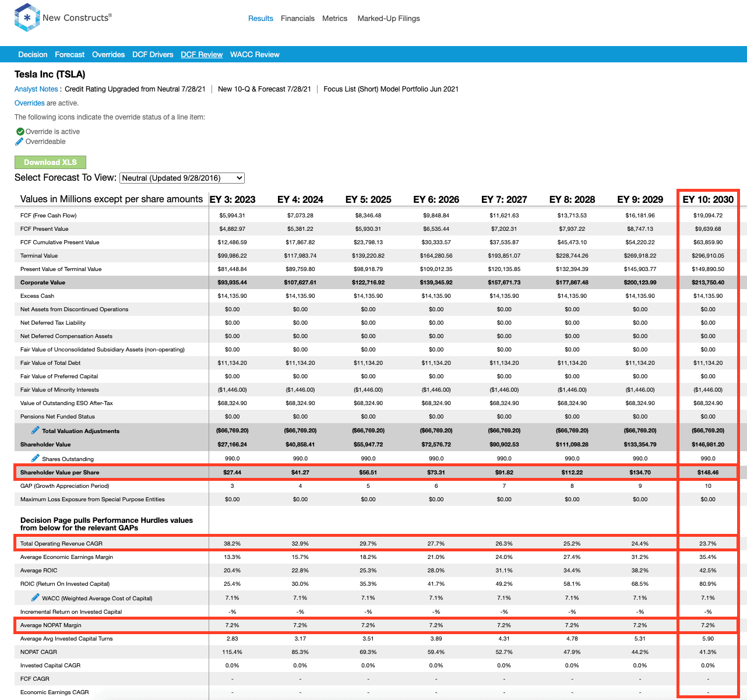Go to the Forecast page in blue bar
Screen dimensions: 747x700
pos(70,55)
